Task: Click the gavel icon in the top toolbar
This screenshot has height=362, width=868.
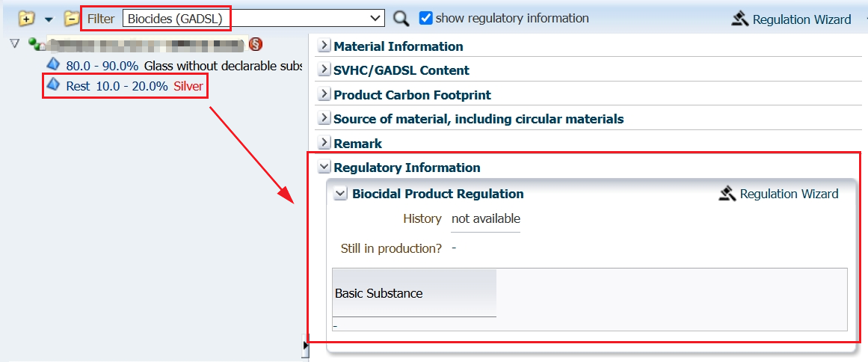Action: tap(740, 19)
